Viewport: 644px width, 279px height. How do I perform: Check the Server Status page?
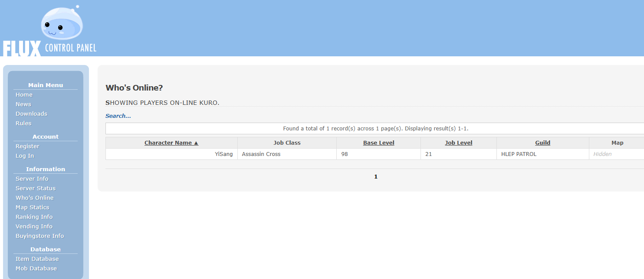pos(36,188)
